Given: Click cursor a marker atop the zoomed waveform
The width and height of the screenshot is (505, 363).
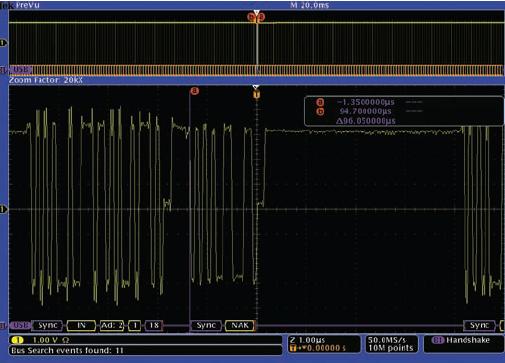Looking at the screenshot, I should 194,91.
